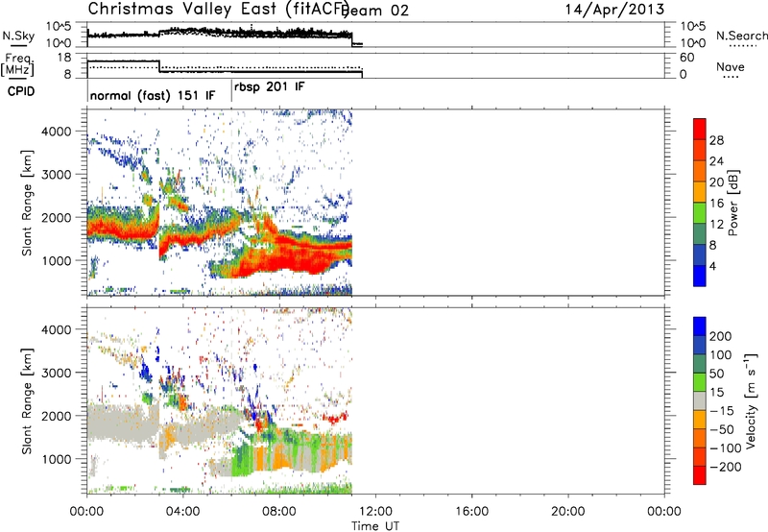Click the Slant Range label of the power panel
Viewport: 768px width, 532px height.
[x=27, y=203]
